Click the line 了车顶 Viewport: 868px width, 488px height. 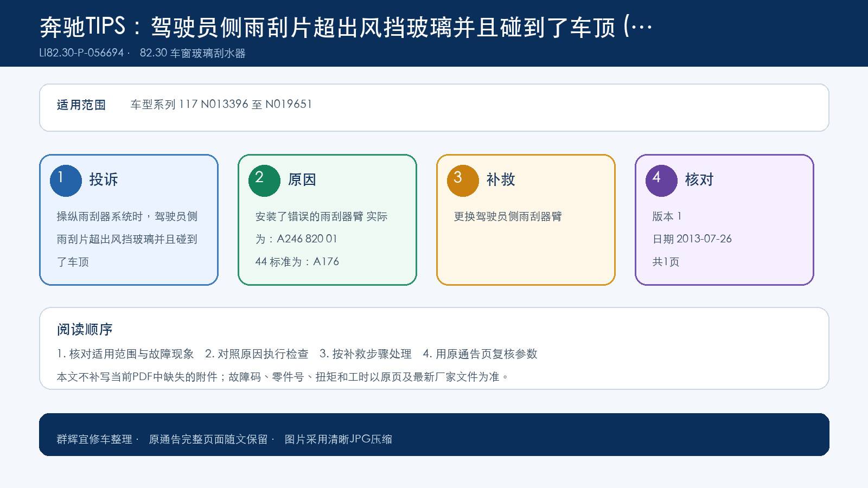pos(73,262)
